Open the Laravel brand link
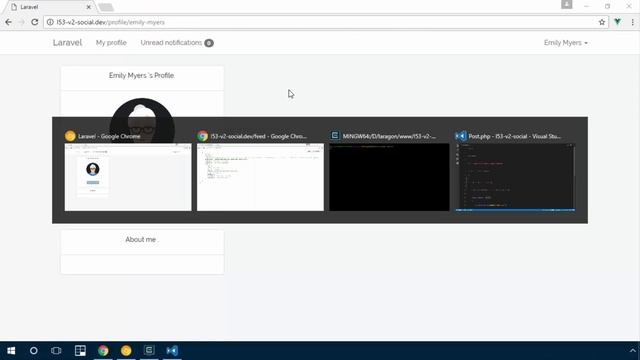 coord(67,42)
